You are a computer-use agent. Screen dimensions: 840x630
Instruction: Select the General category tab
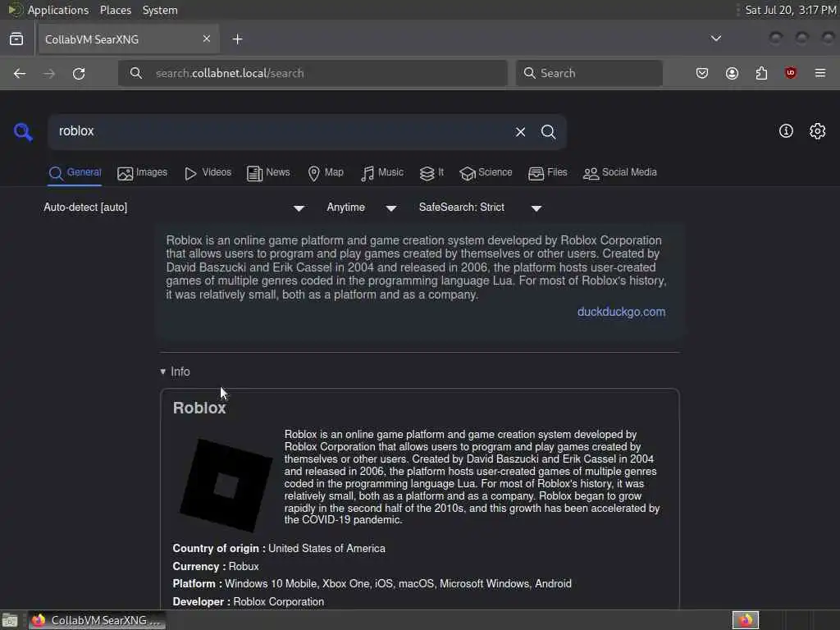point(75,173)
